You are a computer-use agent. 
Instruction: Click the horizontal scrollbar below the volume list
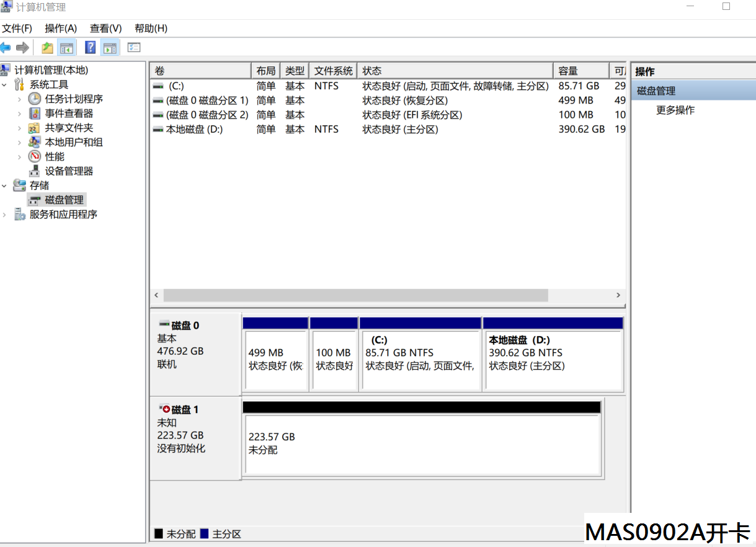click(350, 296)
